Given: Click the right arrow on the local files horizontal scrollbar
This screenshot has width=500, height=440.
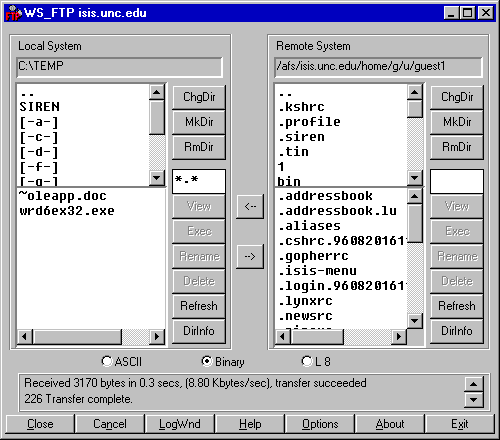Looking at the screenshot, I should tap(157, 337).
